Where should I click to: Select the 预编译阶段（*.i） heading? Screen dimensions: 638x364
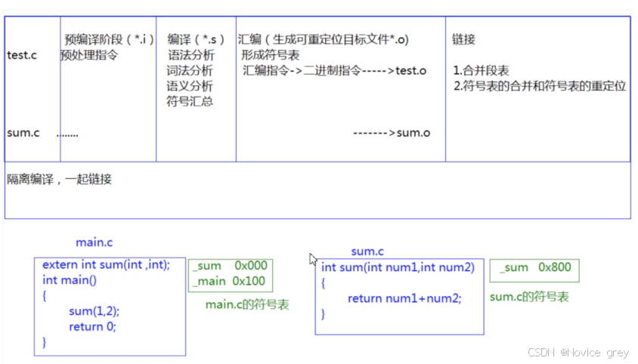pos(109,39)
